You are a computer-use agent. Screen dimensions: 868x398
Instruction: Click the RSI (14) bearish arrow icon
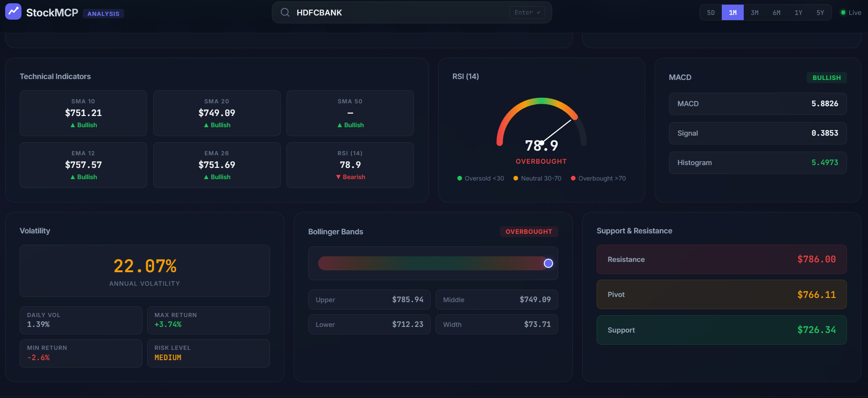coord(338,177)
